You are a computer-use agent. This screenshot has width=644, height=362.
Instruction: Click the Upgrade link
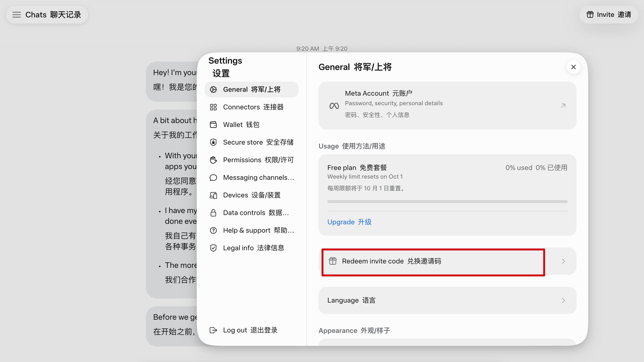(x=349, y=222)
